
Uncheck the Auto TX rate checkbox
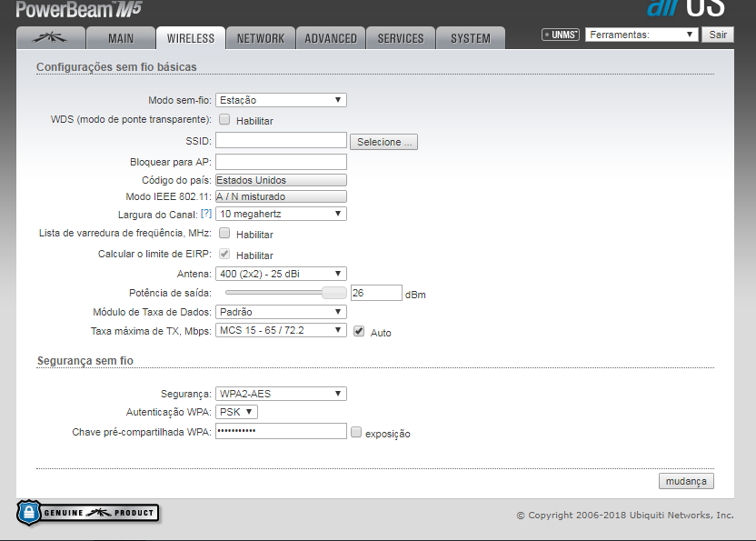pos(359,331)
